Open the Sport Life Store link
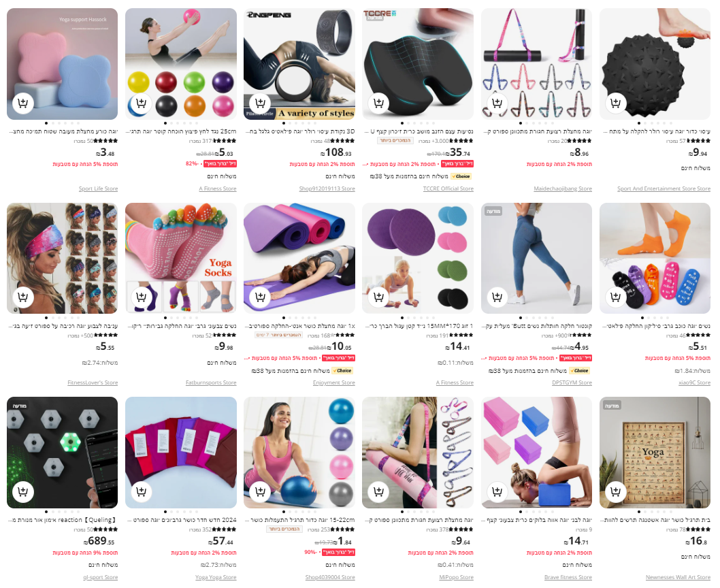Viewport: 720px width, 588px height. click(98, 189)
